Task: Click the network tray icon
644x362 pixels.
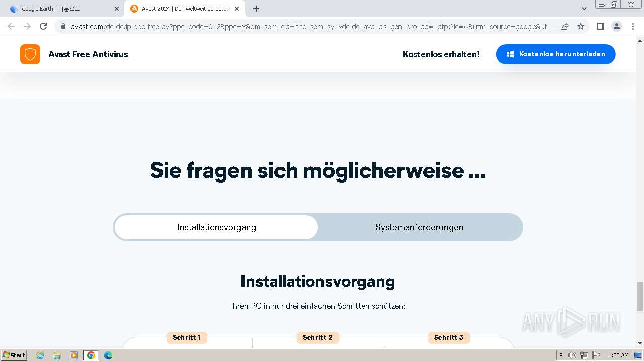Action: tap(584, 355)
